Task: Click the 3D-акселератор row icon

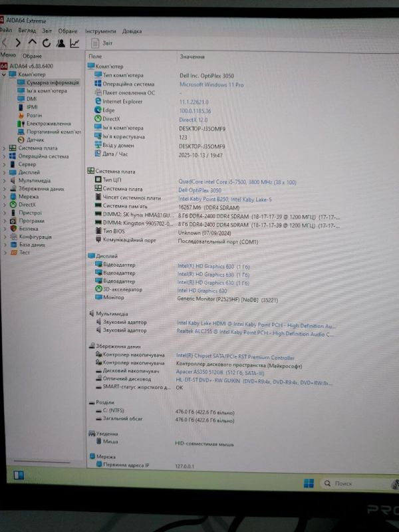Action: point(98,289)
